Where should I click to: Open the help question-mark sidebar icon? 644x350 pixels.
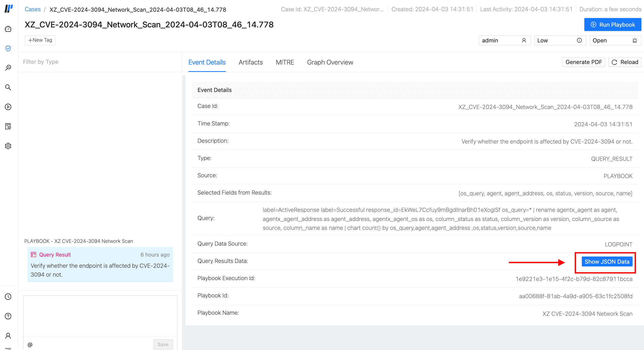(8, 316)
